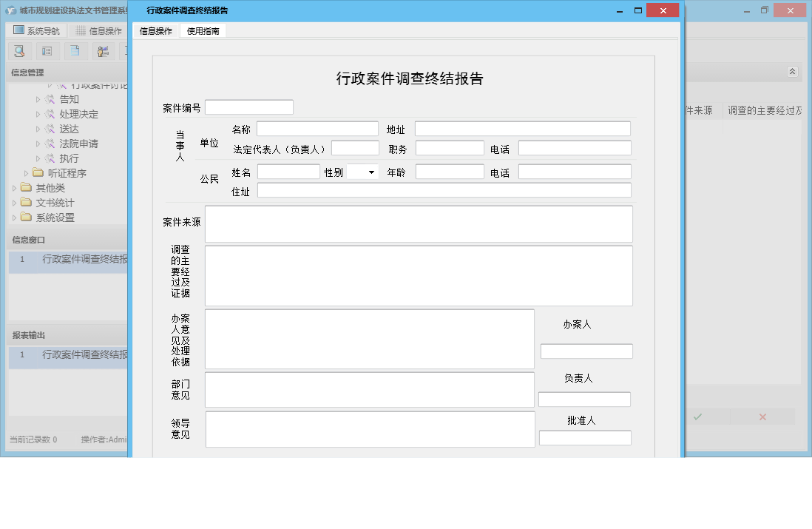This screenshot has width=812, height=529.
Task: Click the red X cancel icon
Action: pyautogui.click(x=762, y=417)
